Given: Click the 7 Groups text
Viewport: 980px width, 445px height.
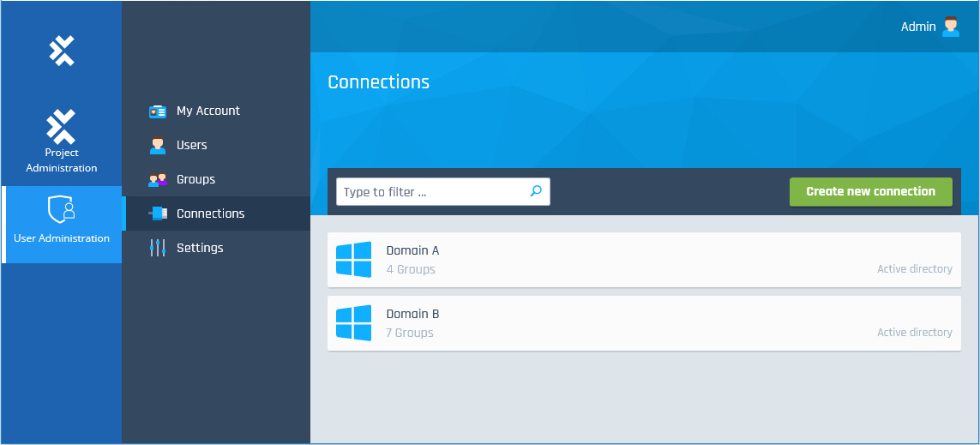Looking at the screenshot, I should pyautogui.click(x=409, y=334).
